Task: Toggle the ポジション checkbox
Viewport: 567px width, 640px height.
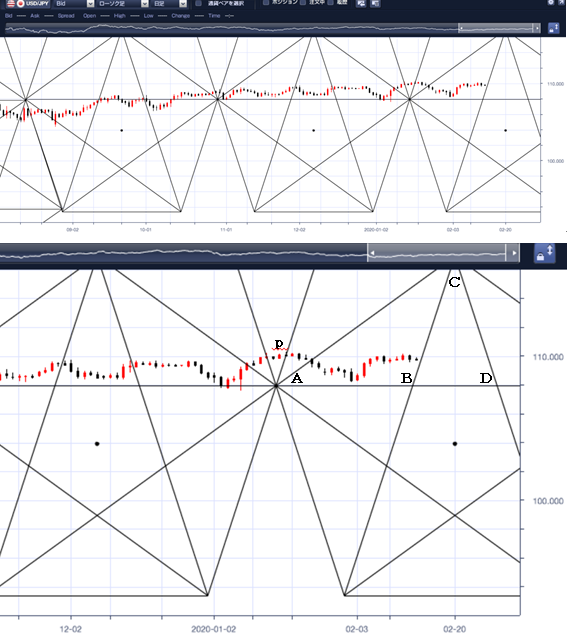Action: tap(266, 2)
